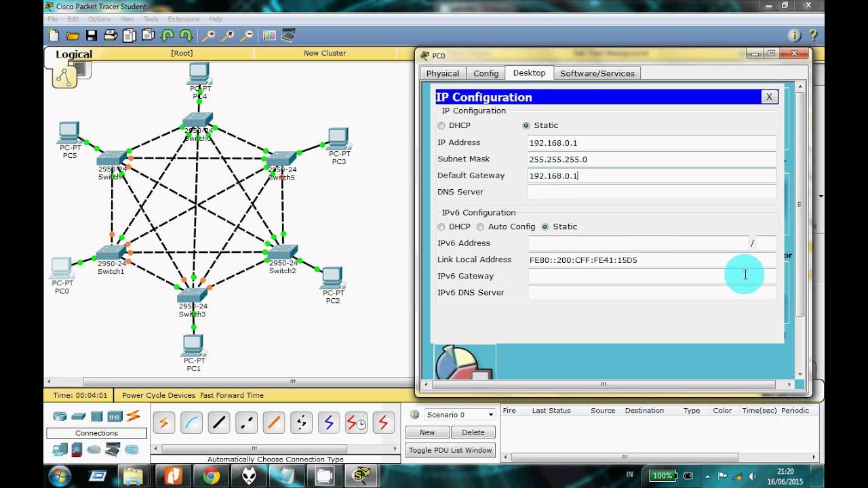
Task: Click the Copy toolbar icon
Action: [129, 35]
